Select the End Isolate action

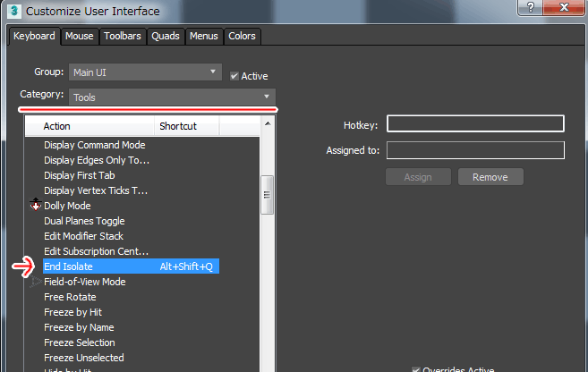98,266
